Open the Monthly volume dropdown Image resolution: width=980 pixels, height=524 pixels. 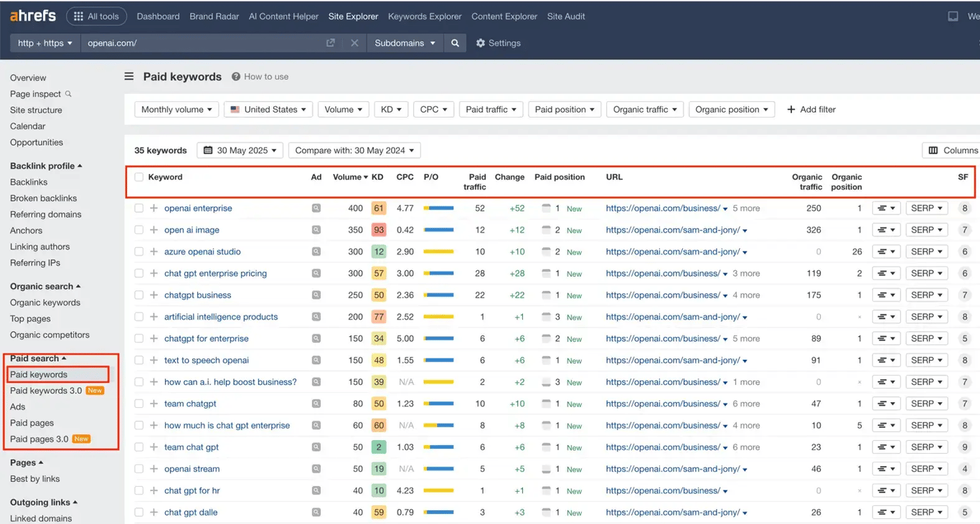click(176, 109)
